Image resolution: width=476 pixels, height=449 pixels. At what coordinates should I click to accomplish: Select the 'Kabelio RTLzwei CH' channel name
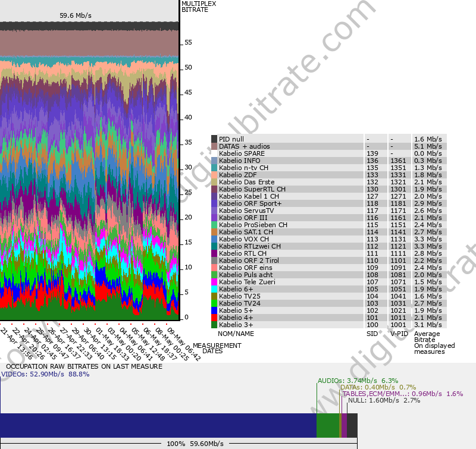(x=249, y=246)
